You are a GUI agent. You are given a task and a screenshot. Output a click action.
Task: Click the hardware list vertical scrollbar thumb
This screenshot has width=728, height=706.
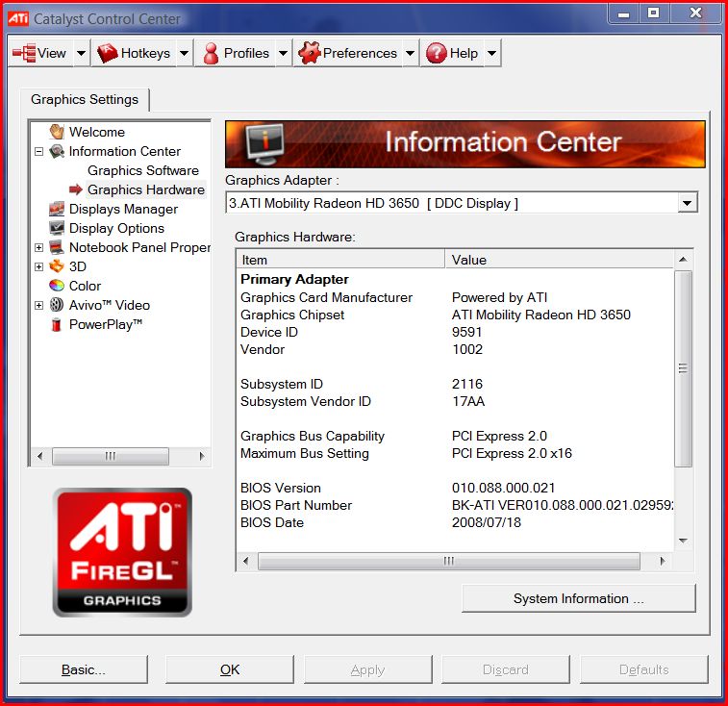(683, 368)
